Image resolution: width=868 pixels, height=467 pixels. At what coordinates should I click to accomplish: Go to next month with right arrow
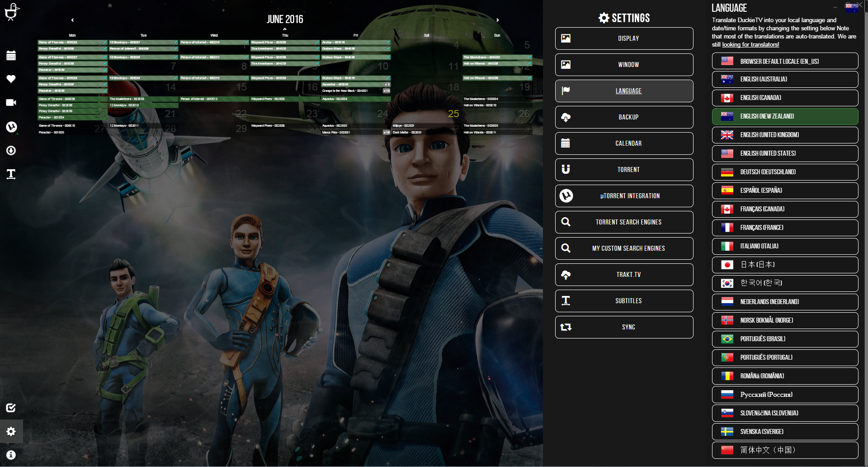[x=498, y=20]
